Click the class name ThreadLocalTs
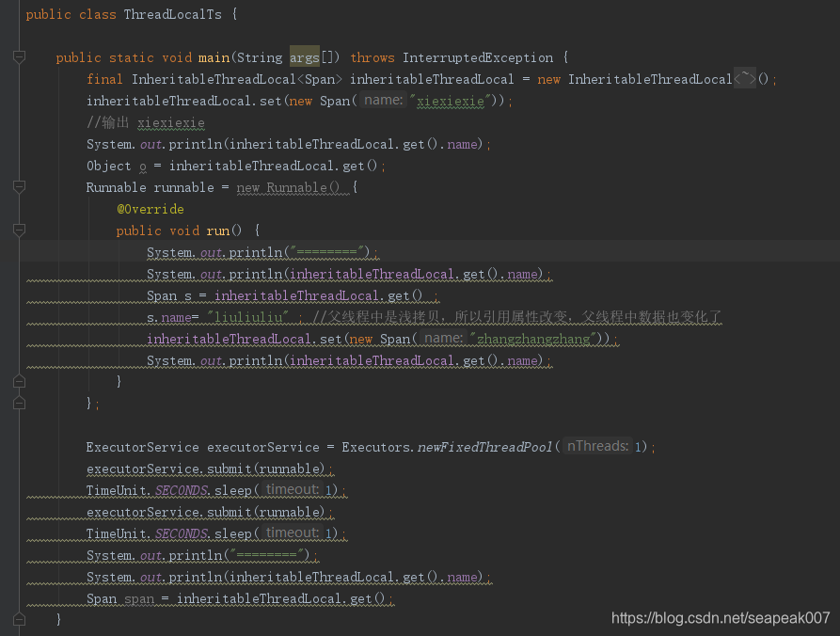The width and height of the screenshot is (840, 636). [172, 14]
